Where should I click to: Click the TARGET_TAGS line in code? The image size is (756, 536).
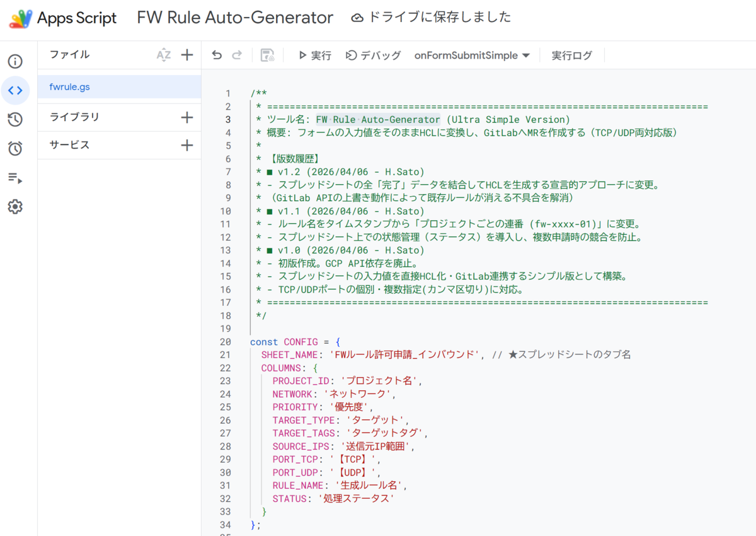point(350,433)
